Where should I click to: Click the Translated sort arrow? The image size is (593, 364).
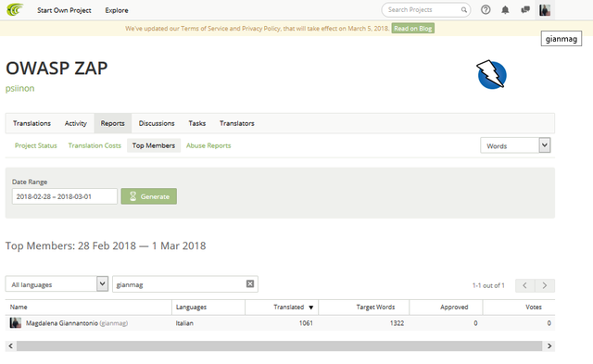311,308
